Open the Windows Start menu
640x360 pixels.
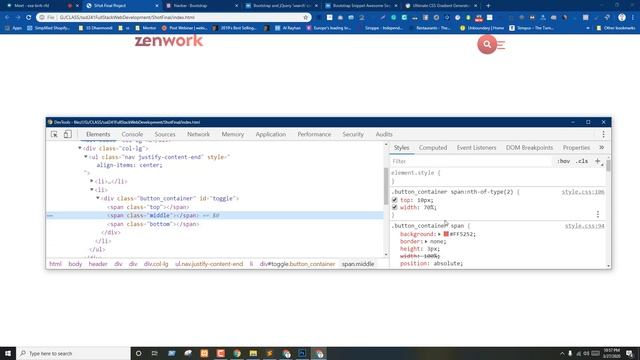point(8,353)
